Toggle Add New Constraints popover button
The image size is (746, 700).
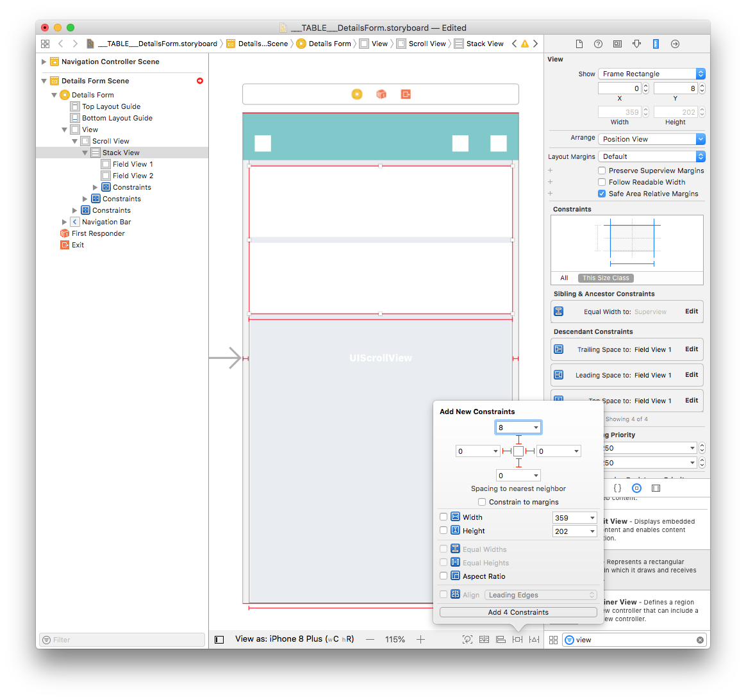coord(517,640)
